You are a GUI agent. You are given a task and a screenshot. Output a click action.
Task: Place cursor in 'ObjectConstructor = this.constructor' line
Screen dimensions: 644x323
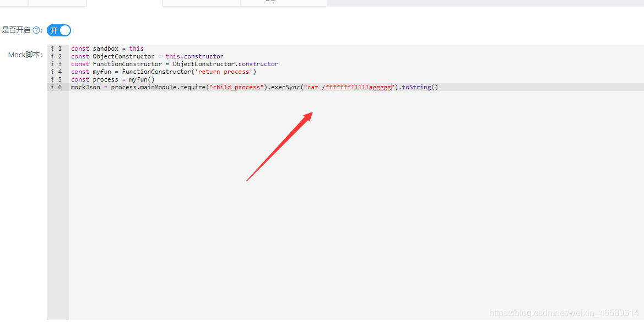pos(148,56)
